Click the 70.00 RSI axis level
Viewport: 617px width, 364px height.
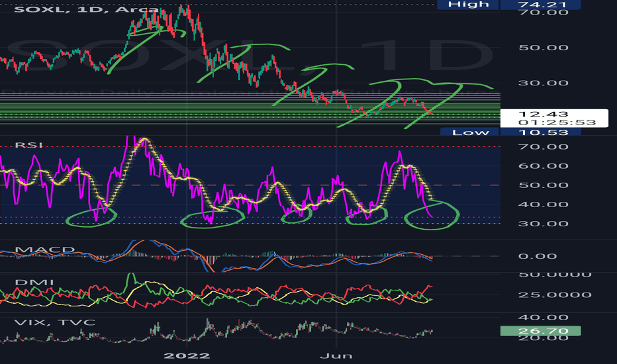tap(543, 147)
